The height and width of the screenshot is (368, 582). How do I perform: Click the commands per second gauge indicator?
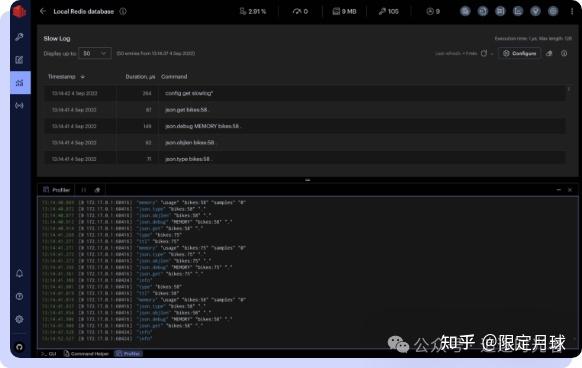pyautogui.click(x=300, y=12)
